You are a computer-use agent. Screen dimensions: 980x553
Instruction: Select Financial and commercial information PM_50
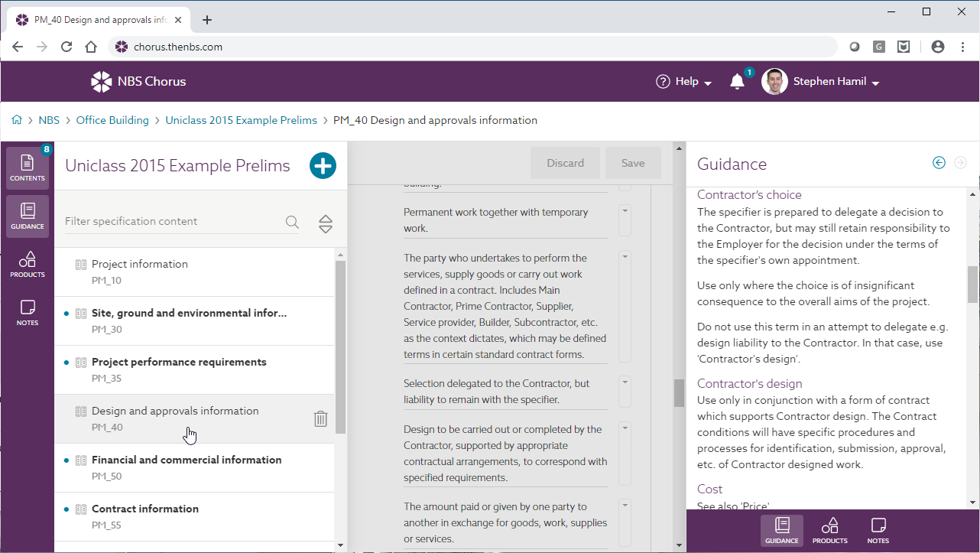tap(194, 467)
